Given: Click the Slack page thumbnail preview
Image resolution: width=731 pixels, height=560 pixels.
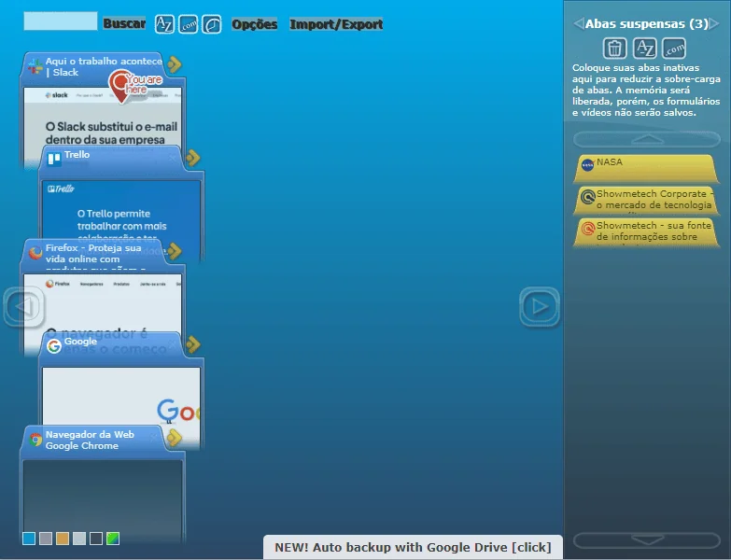Looking at the screenshot, I should 103,121.
